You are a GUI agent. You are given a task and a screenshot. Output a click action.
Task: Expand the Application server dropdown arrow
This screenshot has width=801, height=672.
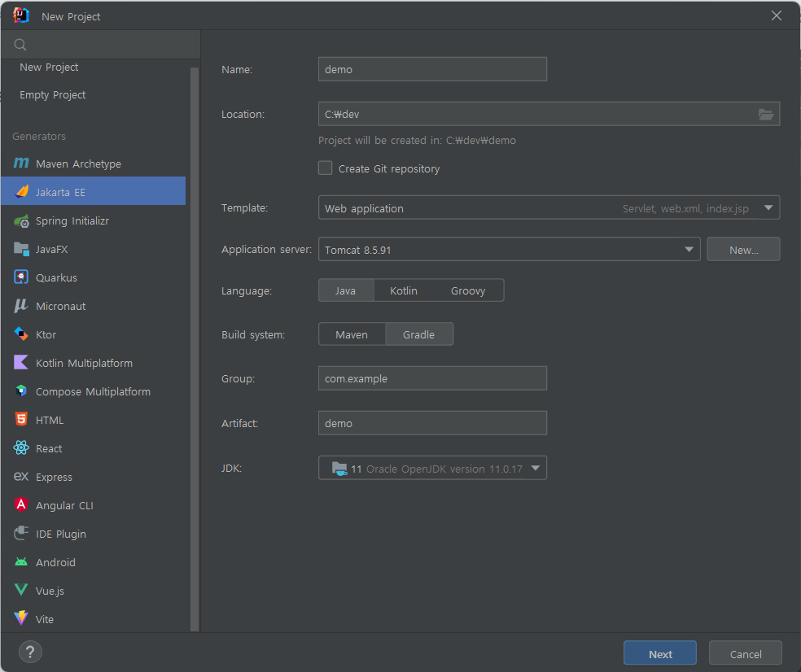(689, 250)
